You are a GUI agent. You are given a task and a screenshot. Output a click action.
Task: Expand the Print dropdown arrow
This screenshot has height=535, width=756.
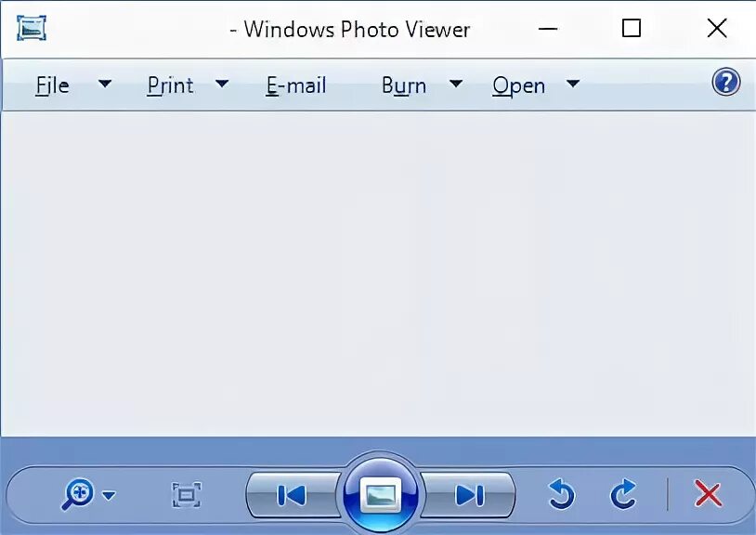click(222, 85)
